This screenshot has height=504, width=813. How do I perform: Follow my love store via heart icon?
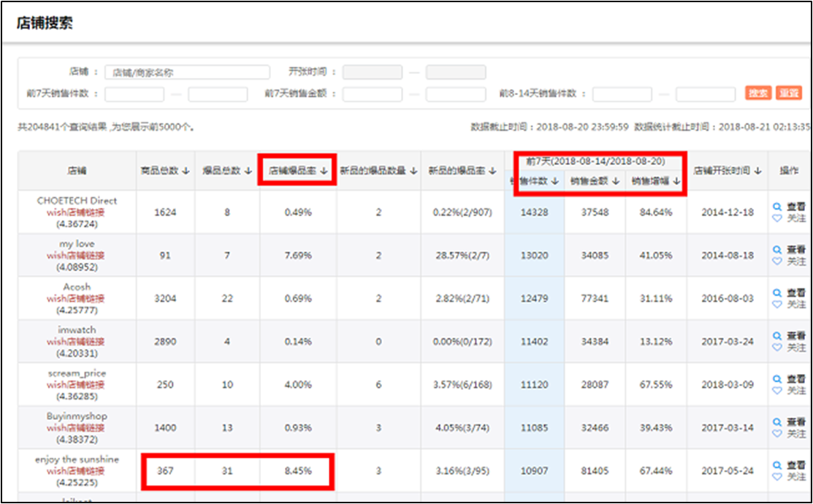777,261
